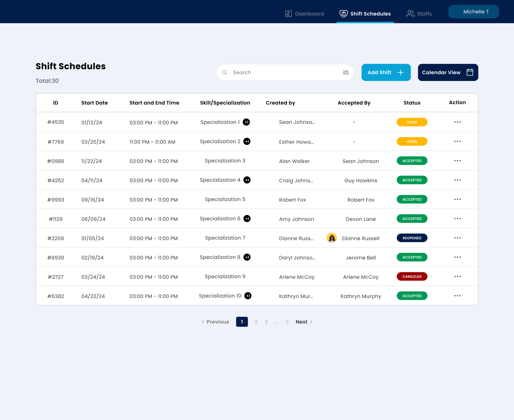Image resolution: width=514 pixels, height=420 pixels.
Task: Select shift ID #4535
Action: coord(55,122)
